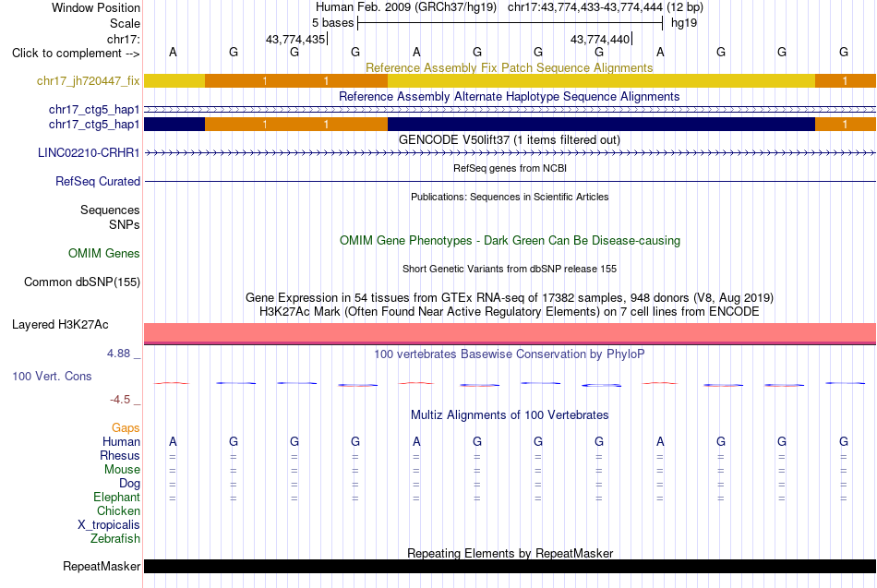Screen dimensions: 877x588
Task: Click the 'Human Feb. 2009 (GRCh37/hg19)' text
Action: [x=406, y=7]
